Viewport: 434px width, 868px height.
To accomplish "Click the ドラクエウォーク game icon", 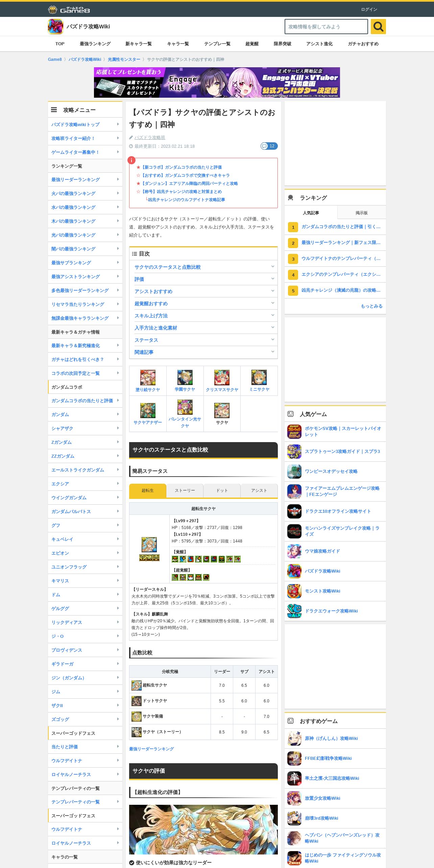I will (294, 611).
